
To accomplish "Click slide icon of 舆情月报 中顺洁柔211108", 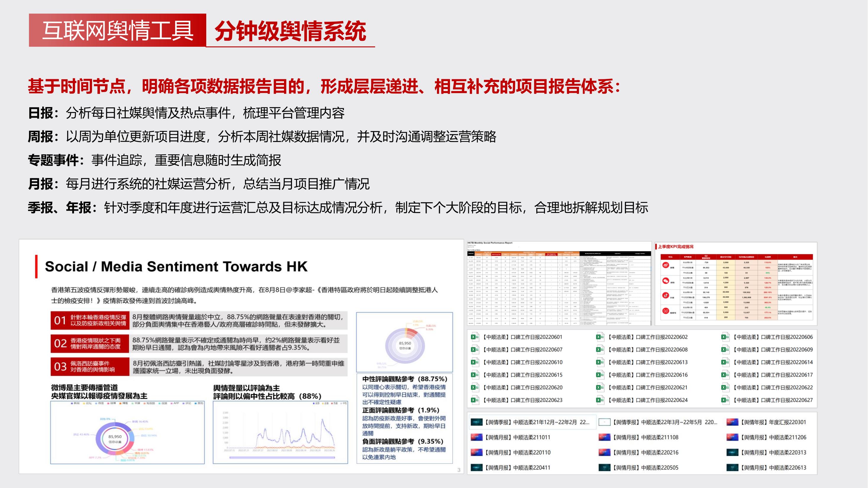I will coord(604,437).
